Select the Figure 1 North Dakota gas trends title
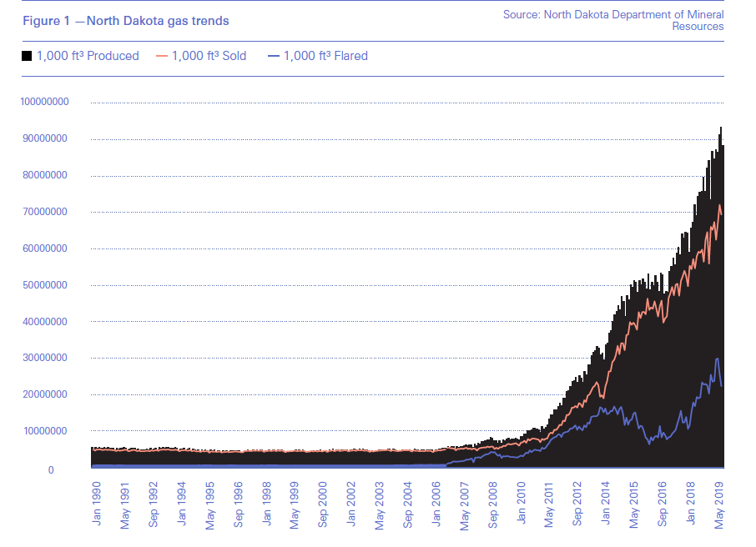756x547 pixels. [x=125, y=20]
